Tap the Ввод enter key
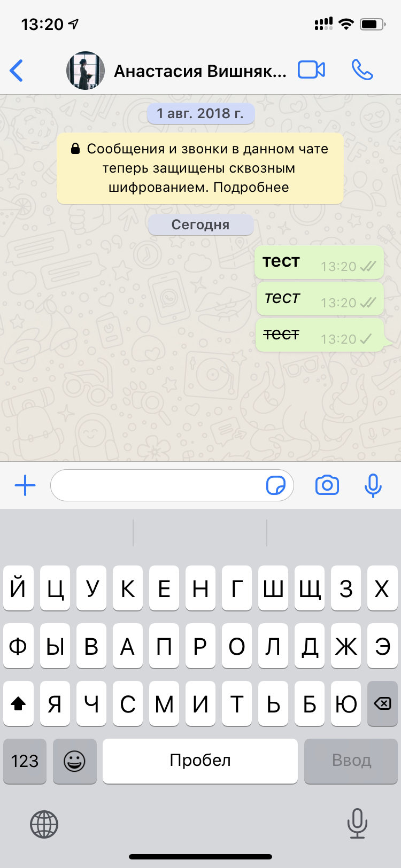The image size is (401, 868). (351, 761)
